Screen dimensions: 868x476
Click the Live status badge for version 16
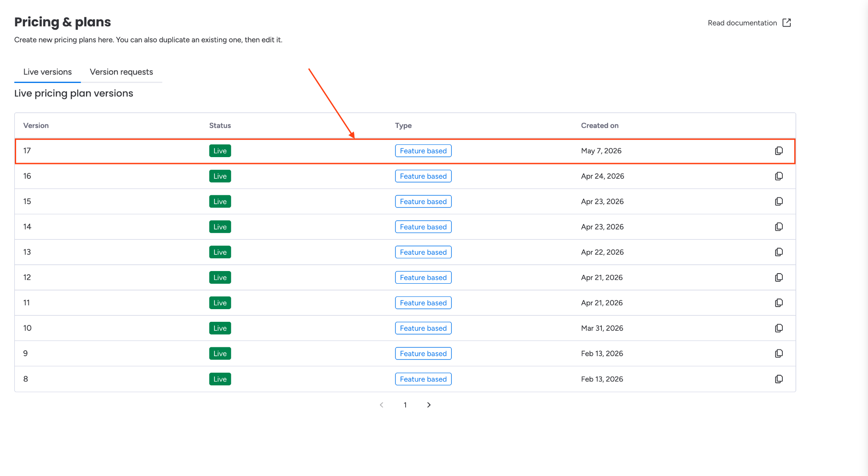(x=220, y=176)
